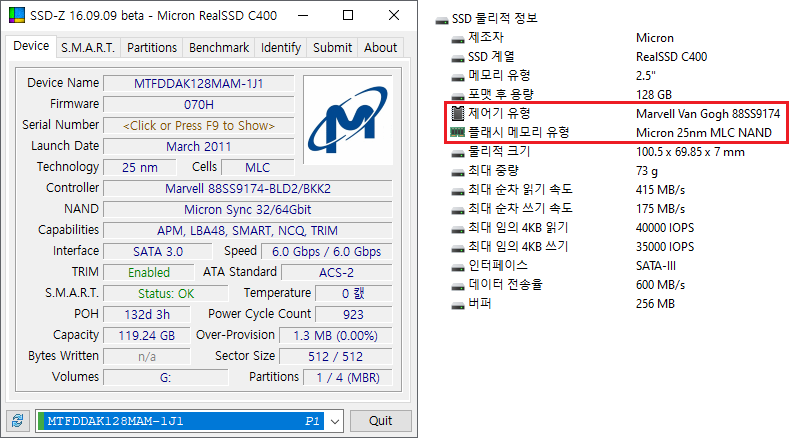This screenshot has height=438, width=808.
Task: Click the Sector Size value 512 / 512
Action: pos(335,357)
